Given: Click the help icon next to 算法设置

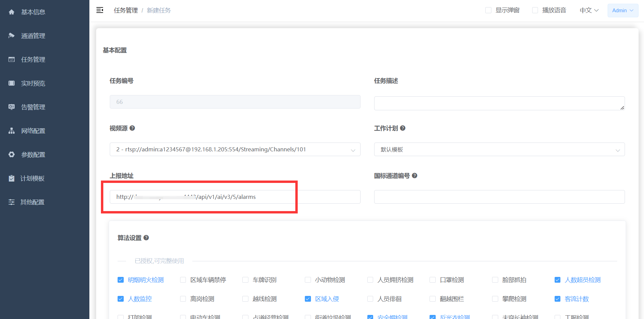Looking at the screenshot, I should point(146,238).
